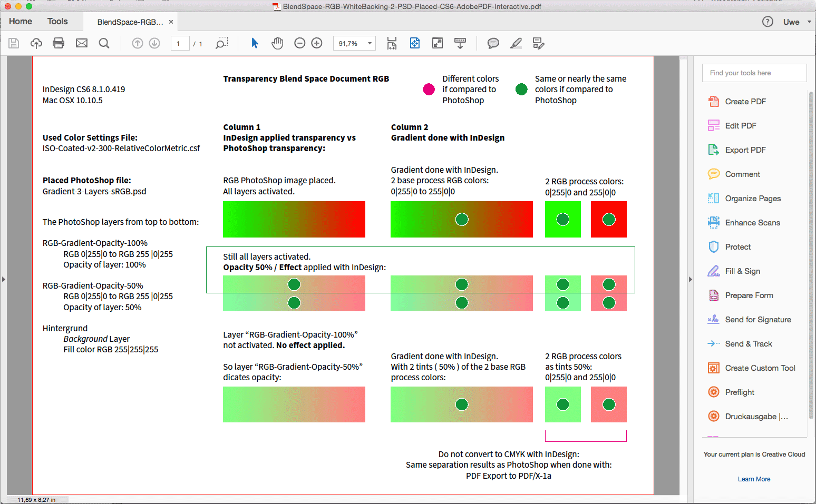Add a sticky note comment
The image size is (816, 504).
pyautogui.click(x=493, y=43)
